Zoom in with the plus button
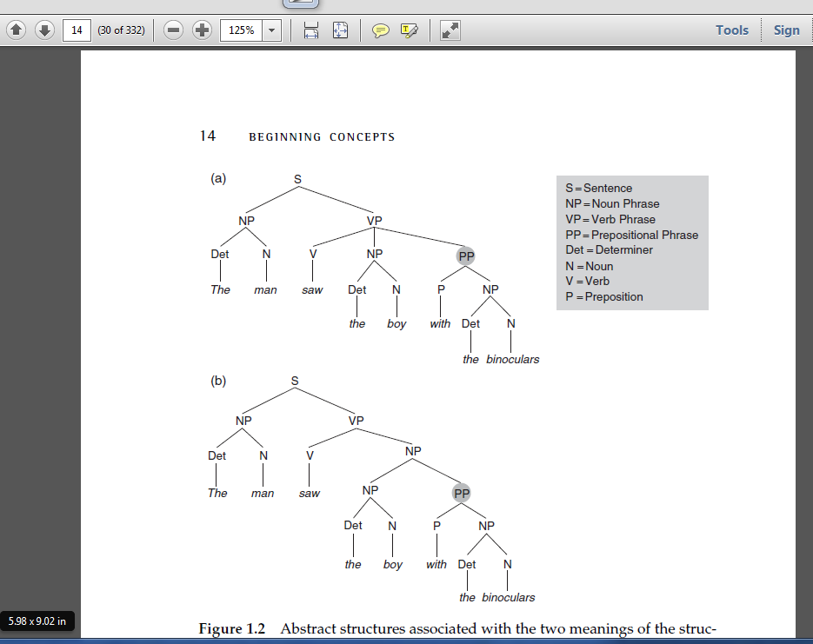Viewport: 813px width, 644px height. coord(202,30)
